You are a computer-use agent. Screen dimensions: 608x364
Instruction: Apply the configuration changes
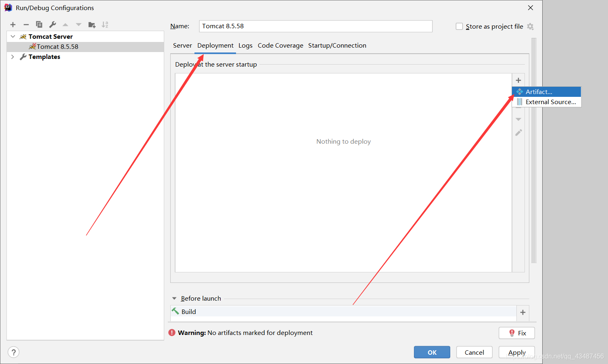(x=517, y=352)
